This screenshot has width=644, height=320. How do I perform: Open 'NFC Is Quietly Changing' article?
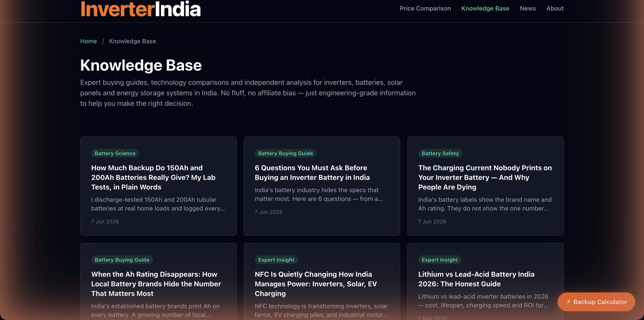click(316, 284)
